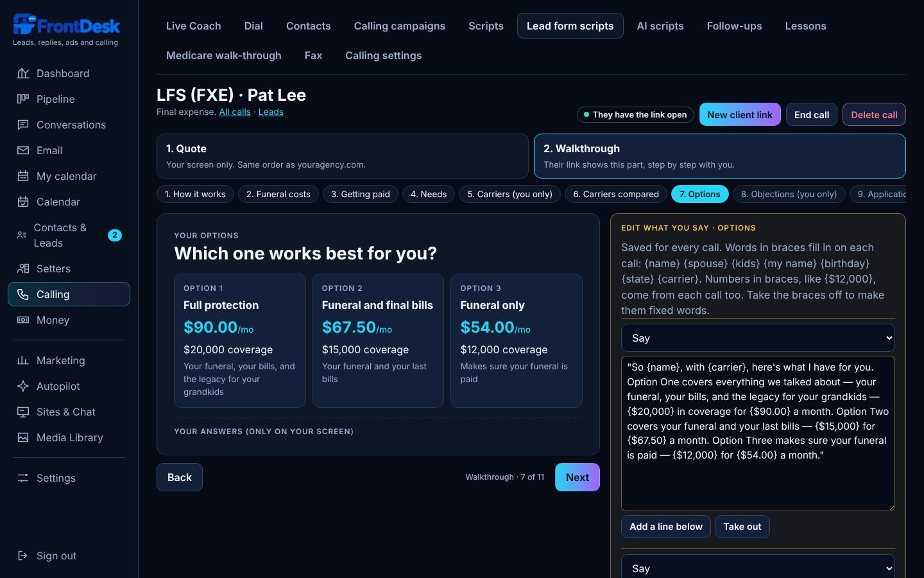Jump to step 6. Carriers compared

(616, 194)
